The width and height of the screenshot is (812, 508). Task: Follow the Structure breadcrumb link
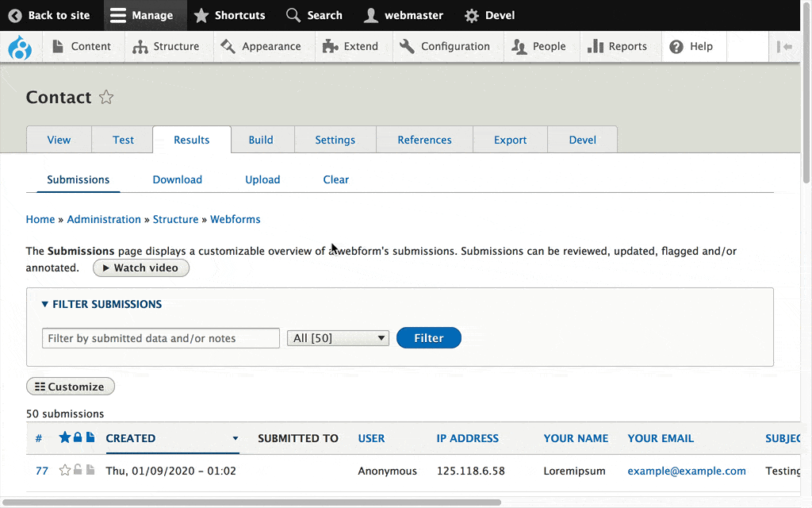175,219
